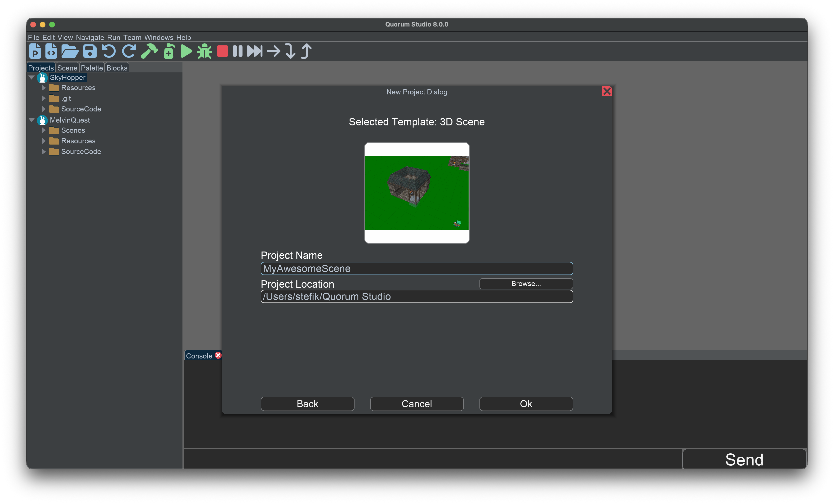Collapse the SkyHopper project tree
Screen dimensions: 834x504
[x=32, y=78]
